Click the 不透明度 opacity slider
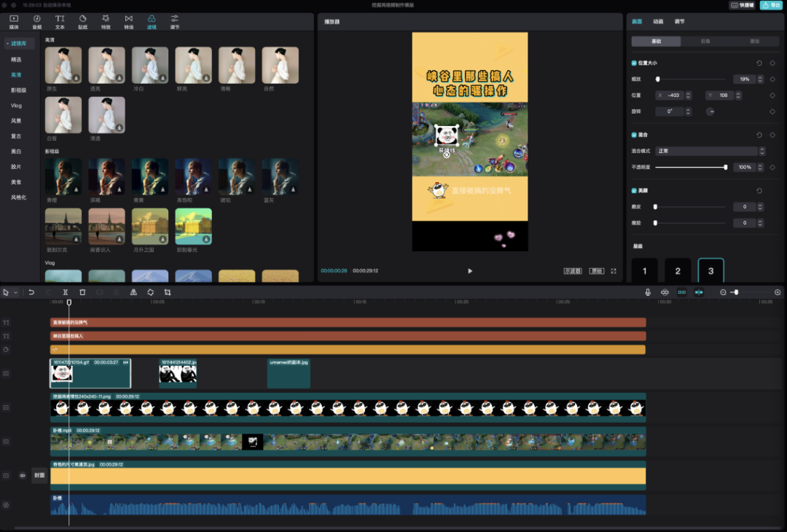 point(691,167)
